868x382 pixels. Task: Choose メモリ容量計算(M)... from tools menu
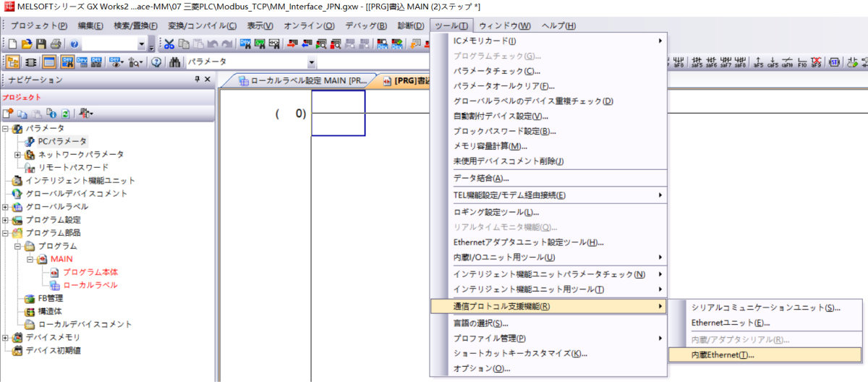[549, 146]
